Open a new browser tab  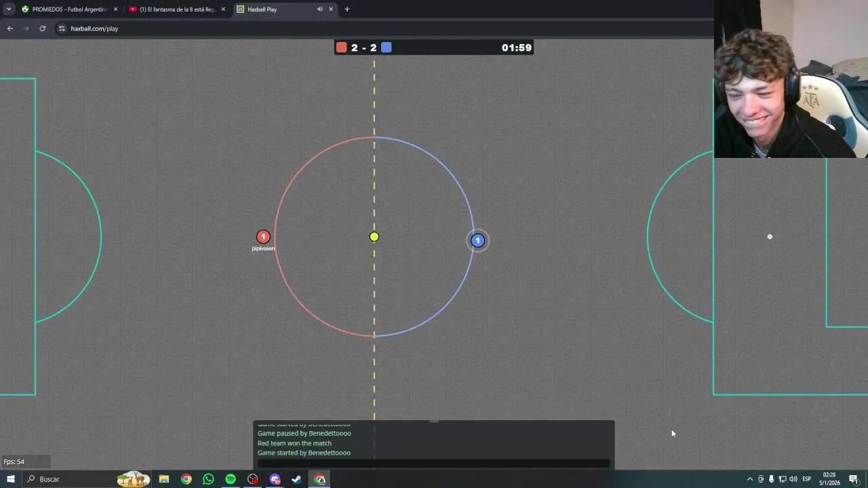347,9
